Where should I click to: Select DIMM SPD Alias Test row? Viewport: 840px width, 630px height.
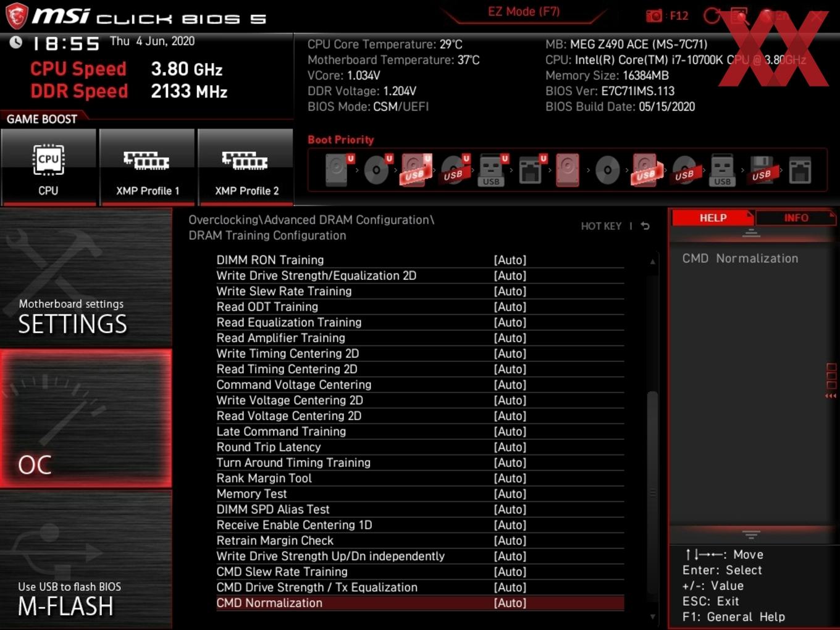pos(420,510)
